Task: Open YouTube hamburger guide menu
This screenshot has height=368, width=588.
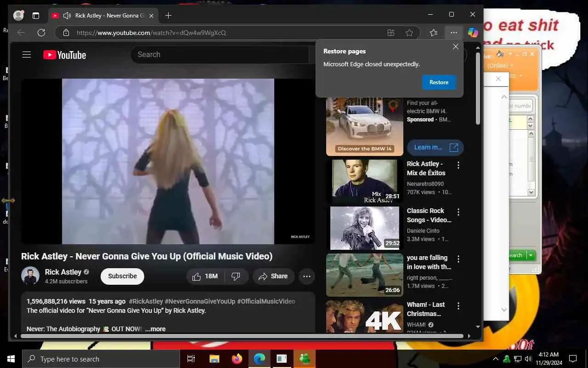Action: pyautogui.click(x=27, y=55)
